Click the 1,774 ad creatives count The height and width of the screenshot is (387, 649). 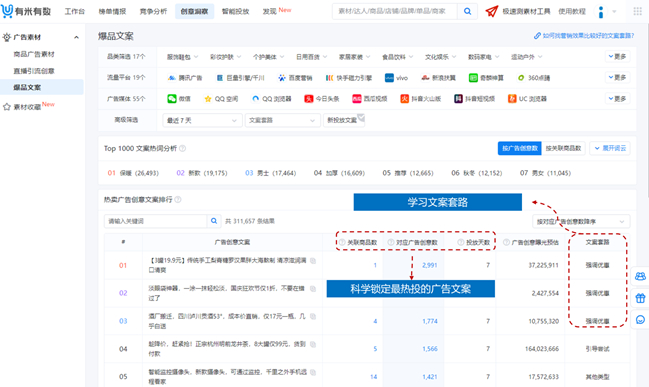click(x=430, y=321)
